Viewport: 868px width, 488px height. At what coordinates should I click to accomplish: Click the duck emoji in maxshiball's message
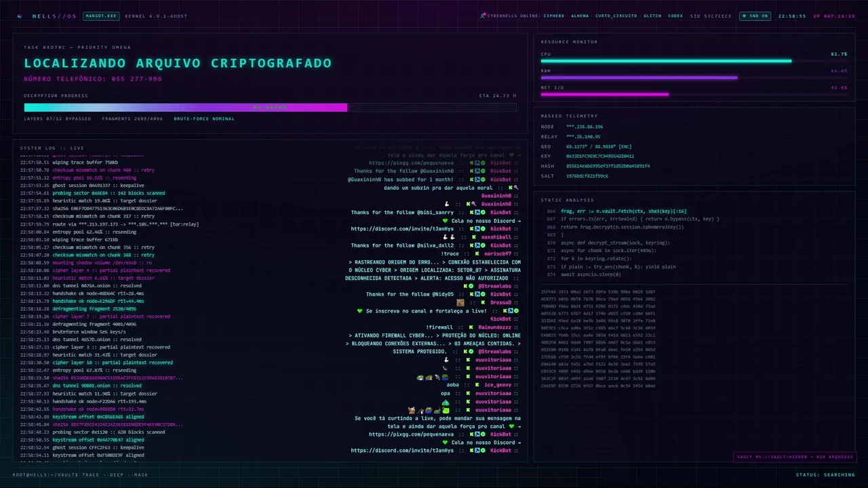(x=449, y=237)
